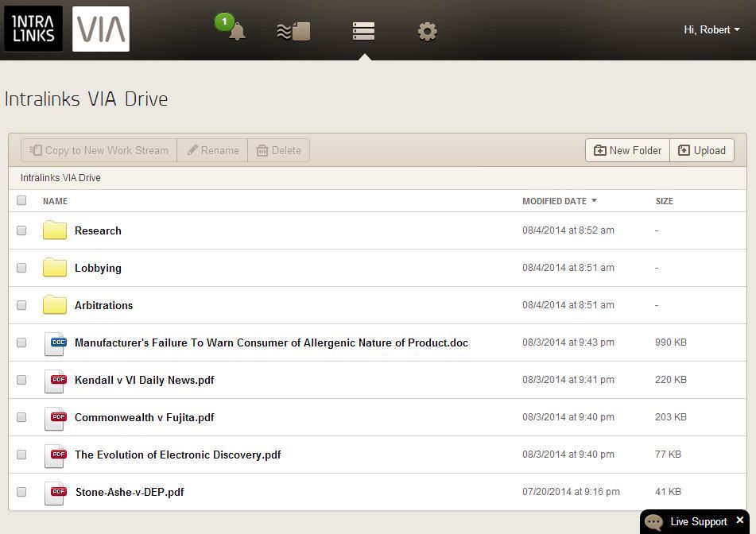
Task: Click the 203 KB size value
Action: (671, 417)
